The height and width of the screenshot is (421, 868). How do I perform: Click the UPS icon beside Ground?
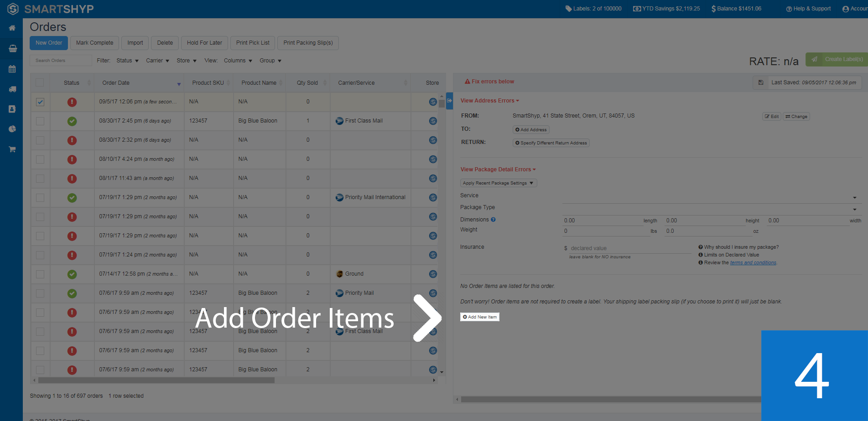click(x=339, y=274)
